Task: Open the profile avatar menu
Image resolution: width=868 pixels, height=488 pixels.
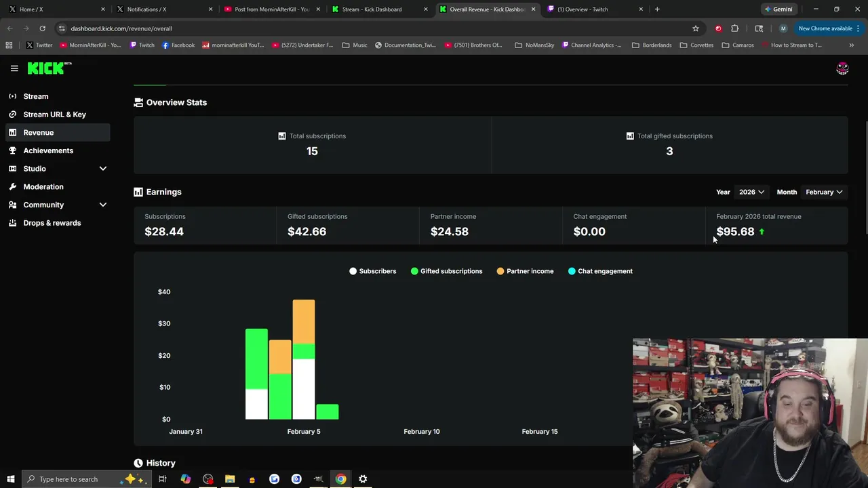Action: point(842,68)
